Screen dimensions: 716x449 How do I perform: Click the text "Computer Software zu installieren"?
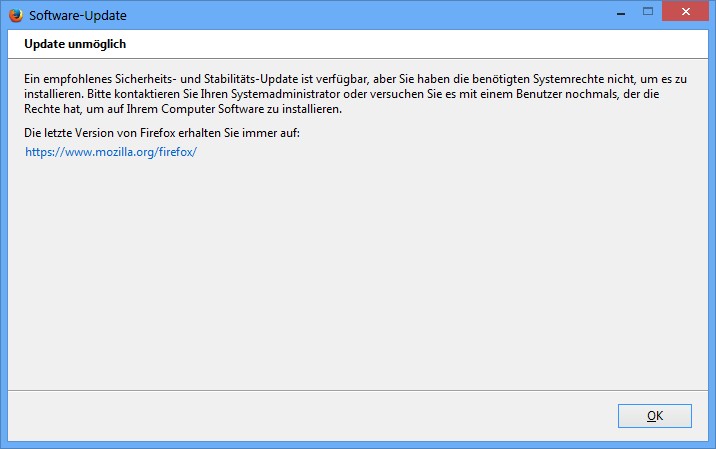(250, 108)
